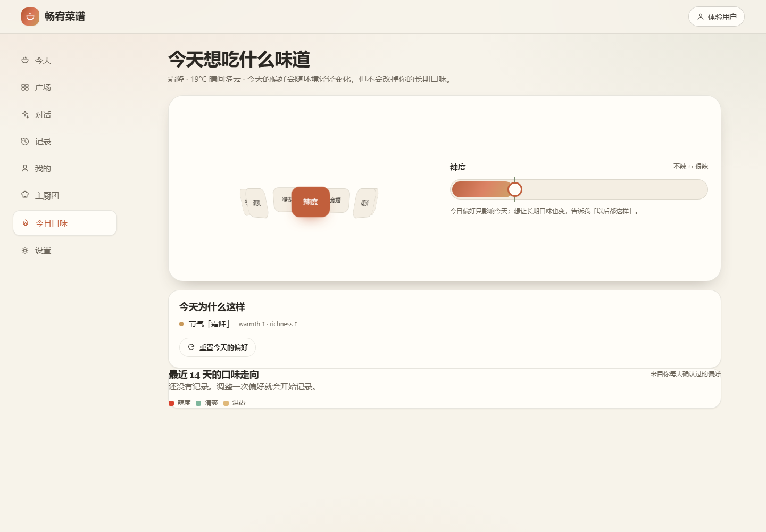Select the highlighted 辣度 flavor card
Screen dimensions: 766x532
pyautogui.click(x=311, y=202)
